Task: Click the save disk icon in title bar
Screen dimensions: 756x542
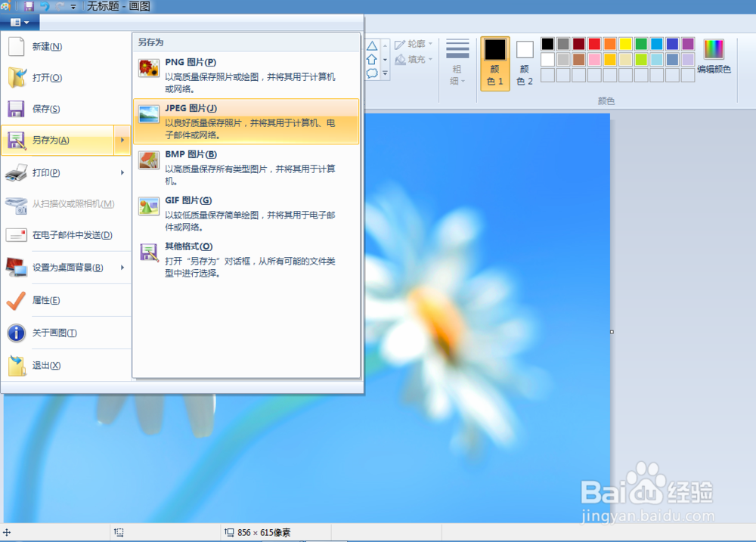Action: [x=29, y=6]
